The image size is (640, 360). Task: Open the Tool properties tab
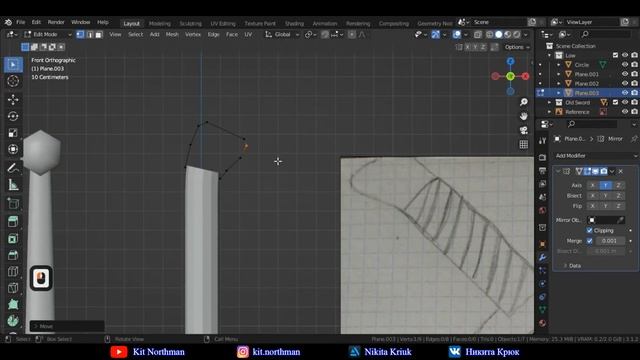tap(542, 141)
